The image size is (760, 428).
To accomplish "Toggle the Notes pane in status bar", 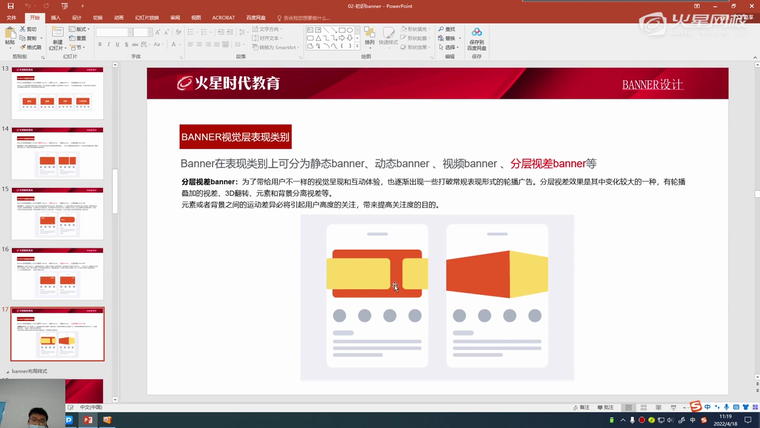I will pos(584,407).
